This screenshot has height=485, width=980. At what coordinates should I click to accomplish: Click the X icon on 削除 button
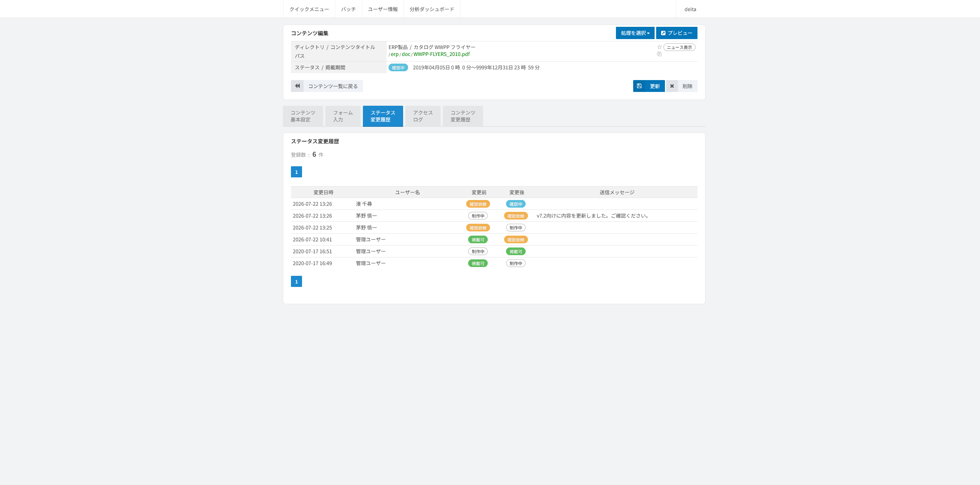pyautogui.click(x=672, y=86)
